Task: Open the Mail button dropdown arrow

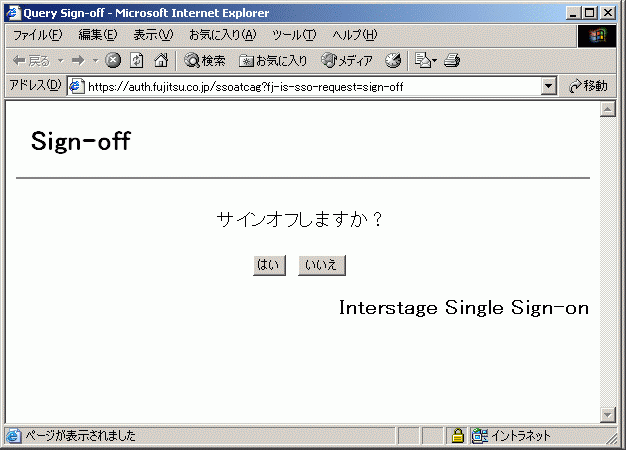Action: coord(434,61)
